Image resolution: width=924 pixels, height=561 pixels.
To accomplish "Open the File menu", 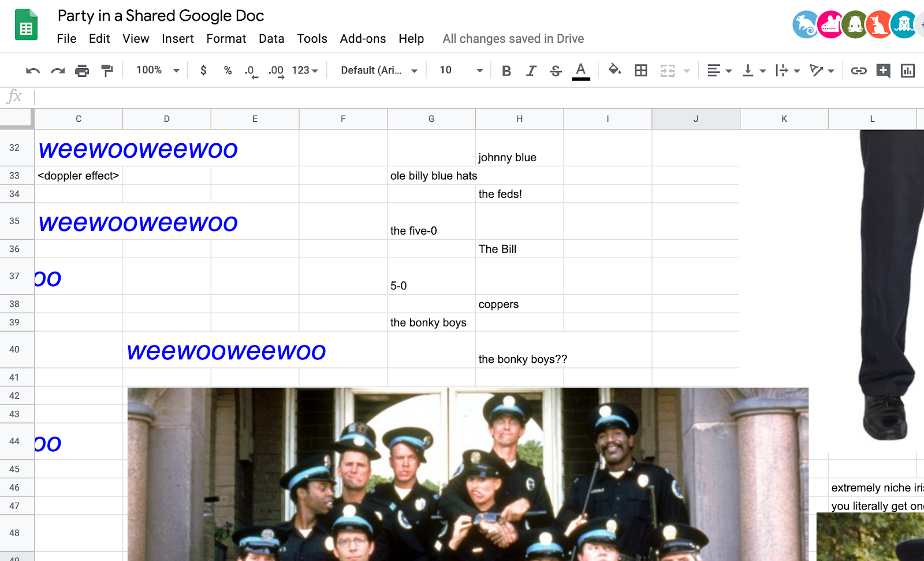I will click(66, 39).
